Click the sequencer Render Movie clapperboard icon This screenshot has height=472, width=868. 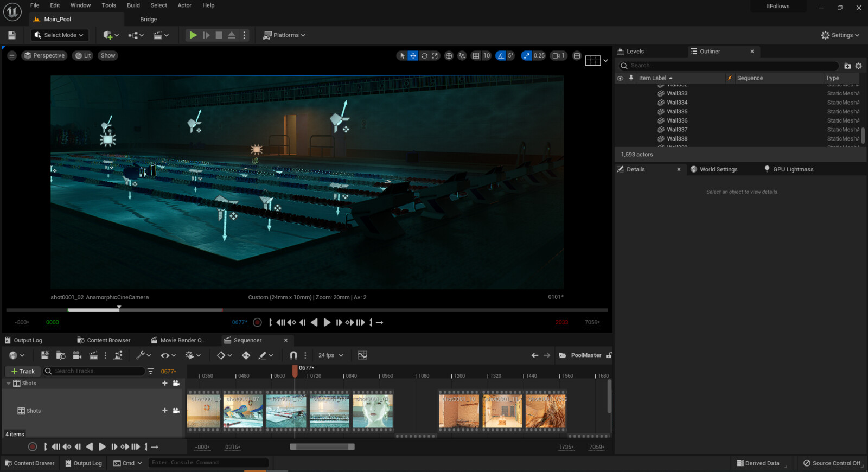[x=93, y=355]
